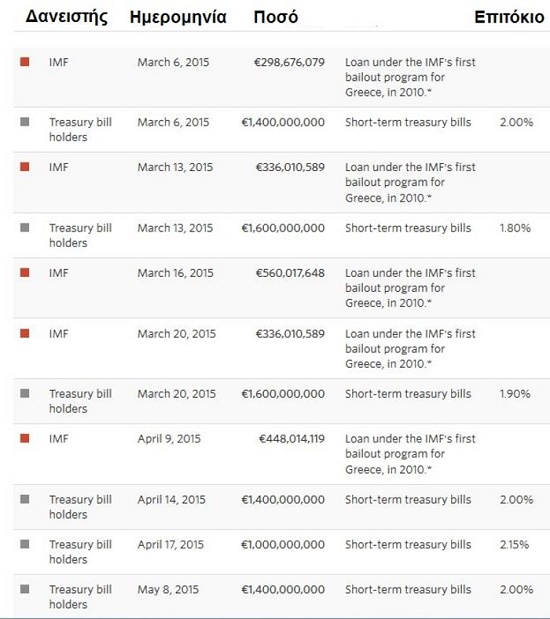Click the Ποσό column header

point(276,17)
